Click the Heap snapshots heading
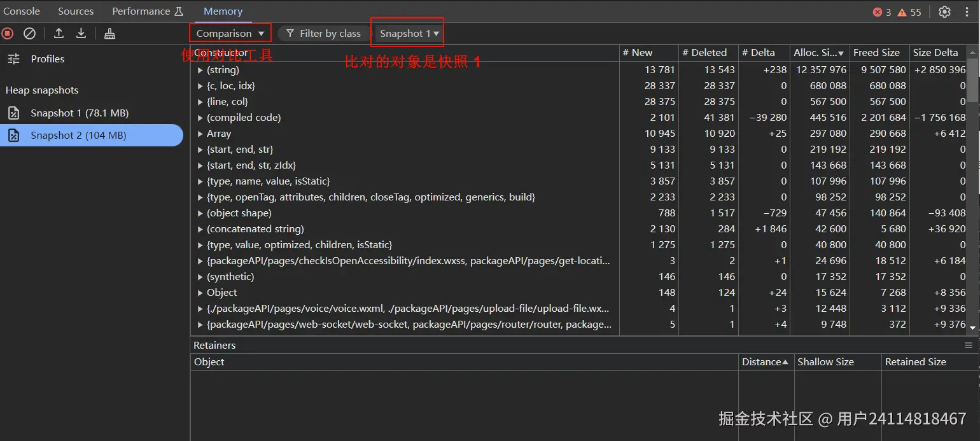 pos(42,90)
